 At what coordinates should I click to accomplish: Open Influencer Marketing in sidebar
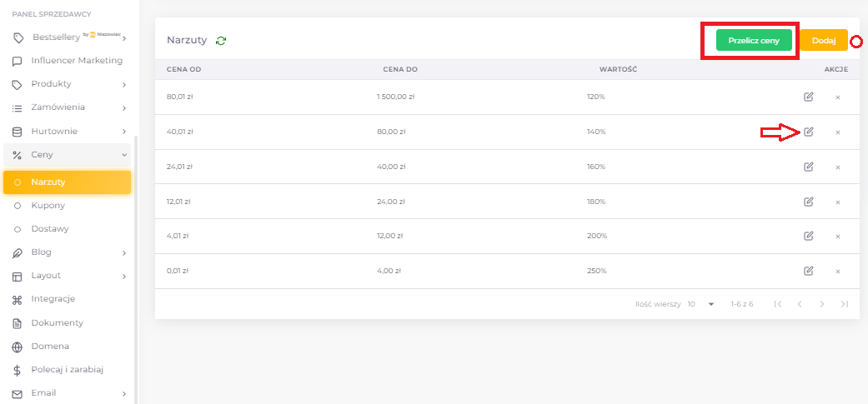pos(76,61)
